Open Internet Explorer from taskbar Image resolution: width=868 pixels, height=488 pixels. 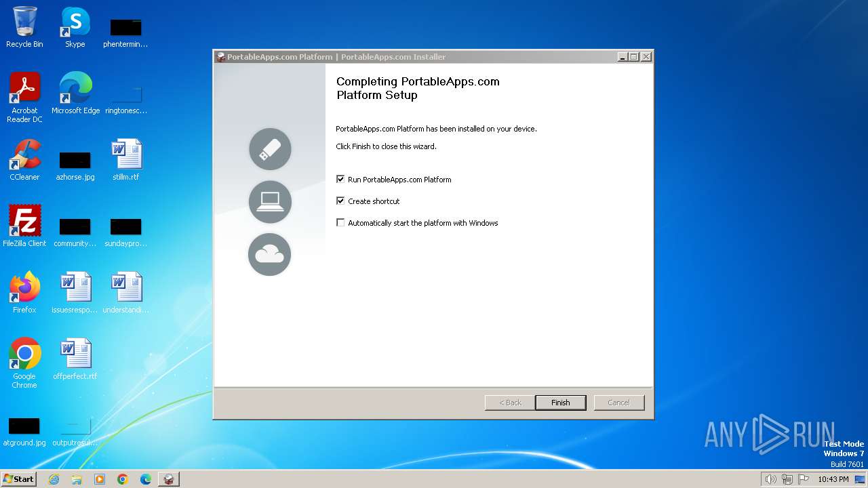pos(54,479)
